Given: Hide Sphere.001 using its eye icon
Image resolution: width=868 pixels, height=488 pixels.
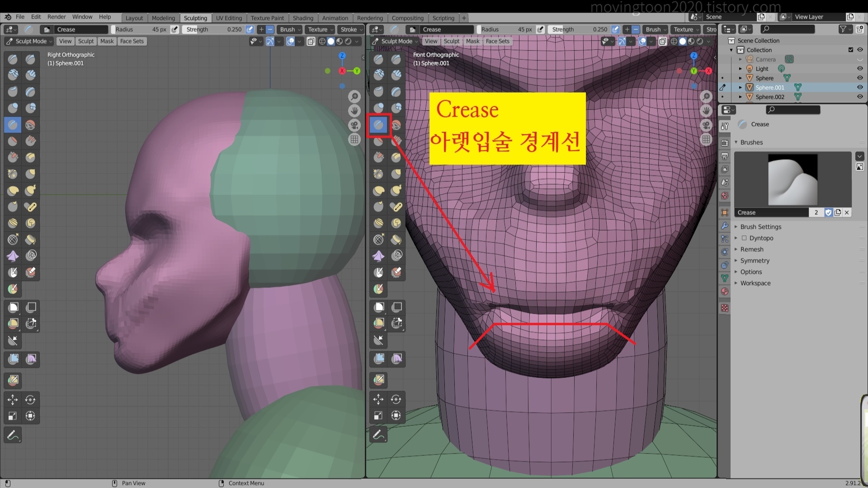Looking at the screenshot, I should coord(860,87).
